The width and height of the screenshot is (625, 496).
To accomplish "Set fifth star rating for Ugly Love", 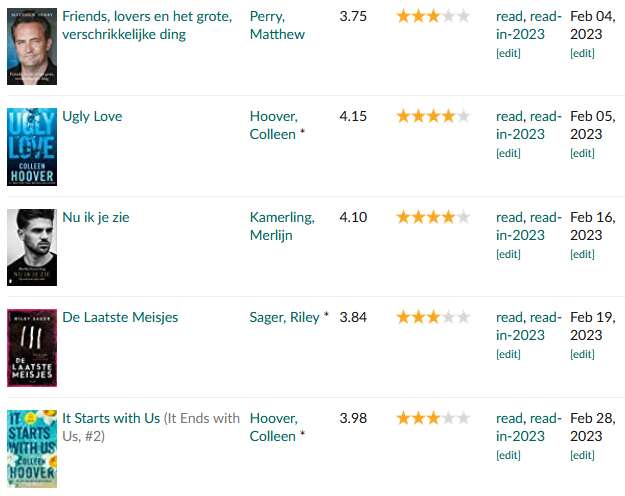I will click(463, 116).
